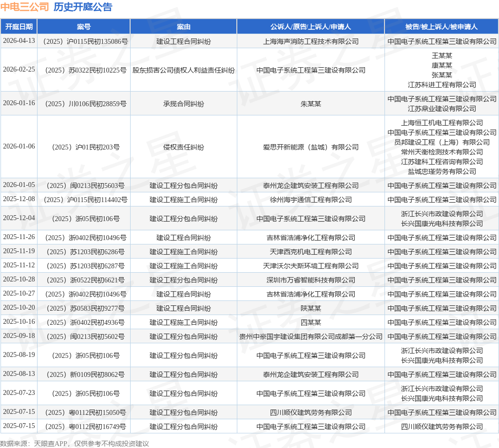
Task: Select date cell 2026-04-13
Action: pyautogui.click(x=19, y=41)
